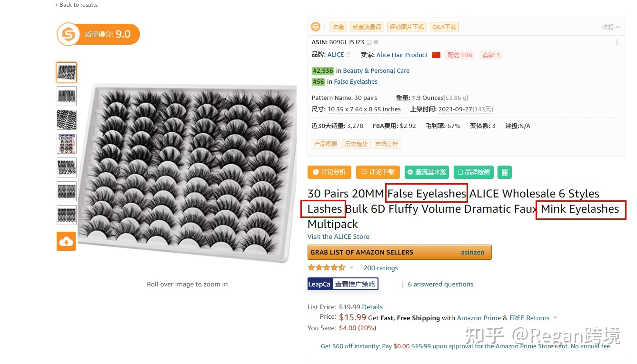Click the 查流量来源 button
This screenshot has height=364, width=637.
pos(427,172)
